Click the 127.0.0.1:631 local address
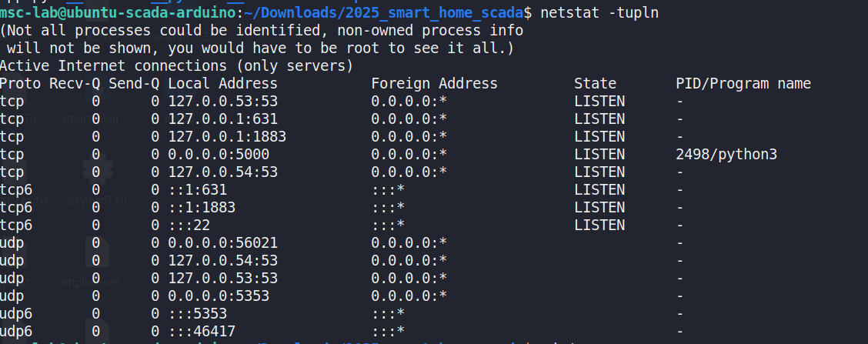Image resolution: width=868 pixels, height=344 pixels. coord(222,119)
